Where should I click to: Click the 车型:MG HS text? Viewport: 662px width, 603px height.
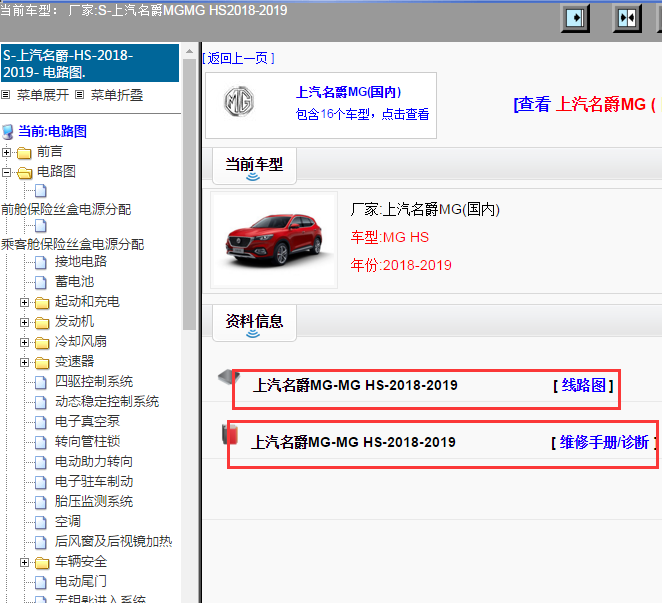(390, 237)
